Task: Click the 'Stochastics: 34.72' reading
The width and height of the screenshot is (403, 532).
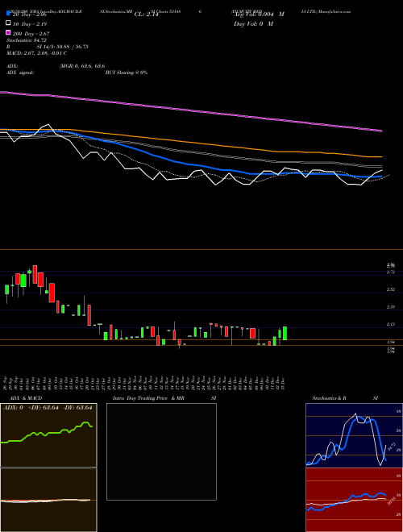Action: coord(27,40)
